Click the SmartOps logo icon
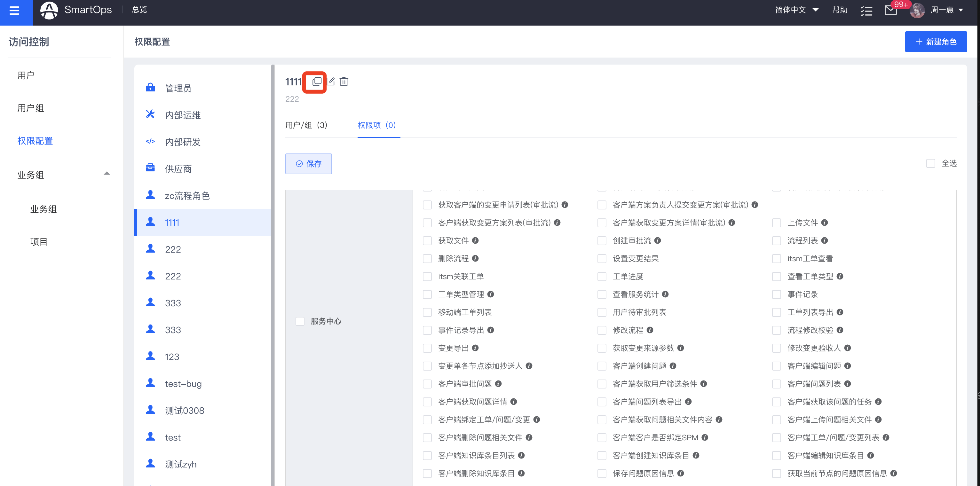Screen dimensions: 980x486 coord(49,10)
